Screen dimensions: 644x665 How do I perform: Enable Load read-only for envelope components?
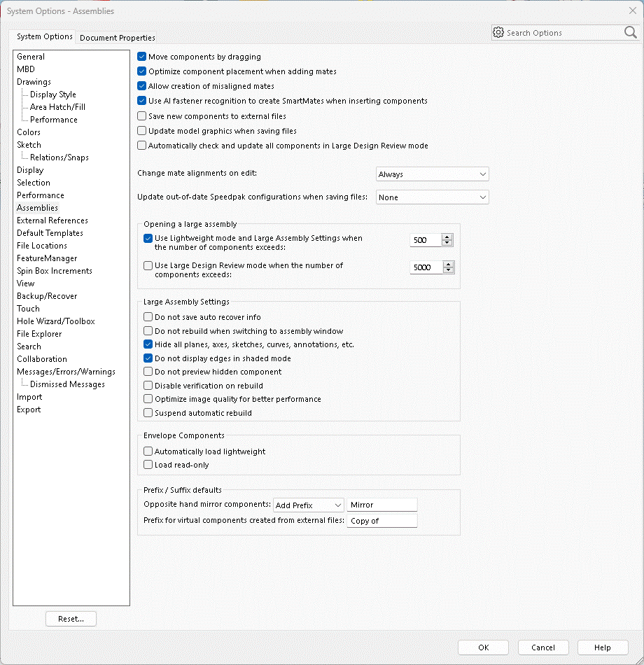[x=148, y=465]
